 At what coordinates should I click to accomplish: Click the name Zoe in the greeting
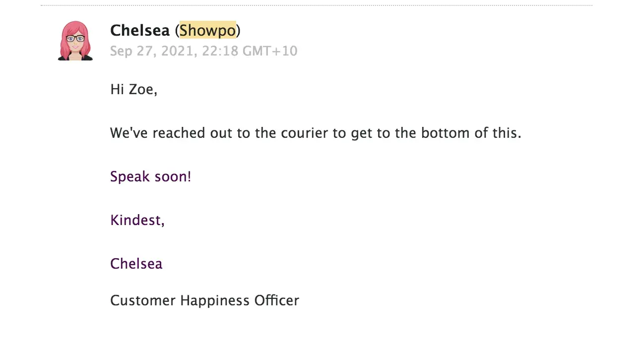[x=141, y=90]
